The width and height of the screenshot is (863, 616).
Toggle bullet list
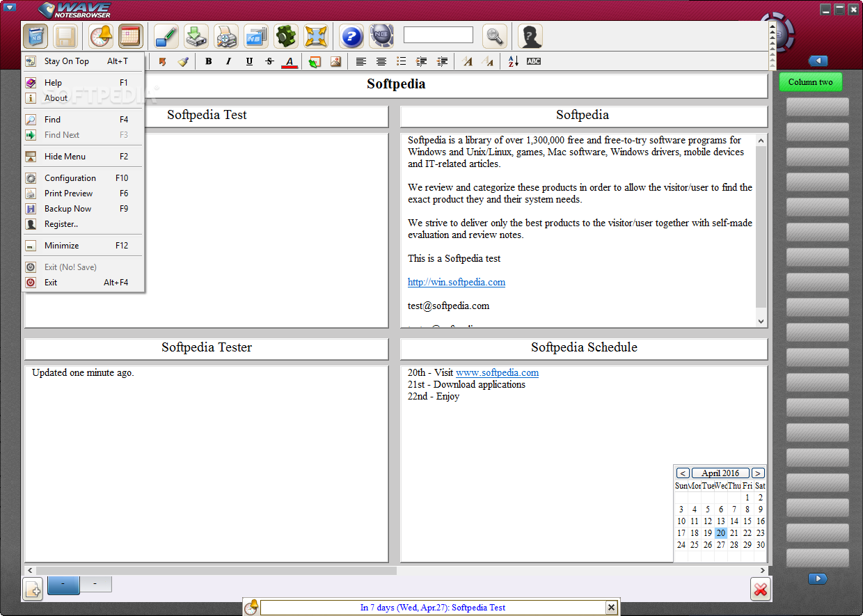coord(401,61)
